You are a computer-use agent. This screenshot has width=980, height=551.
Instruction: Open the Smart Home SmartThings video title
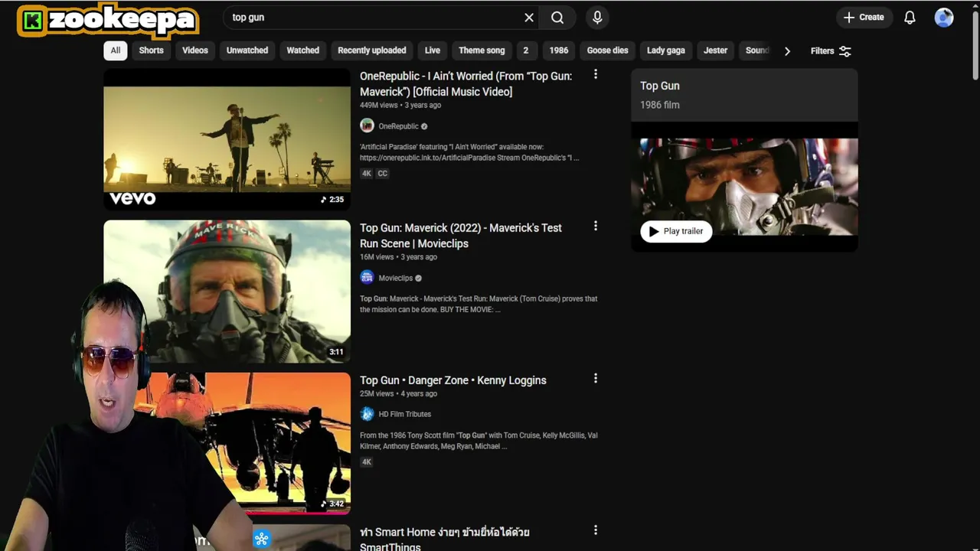(x=445, y=539)
